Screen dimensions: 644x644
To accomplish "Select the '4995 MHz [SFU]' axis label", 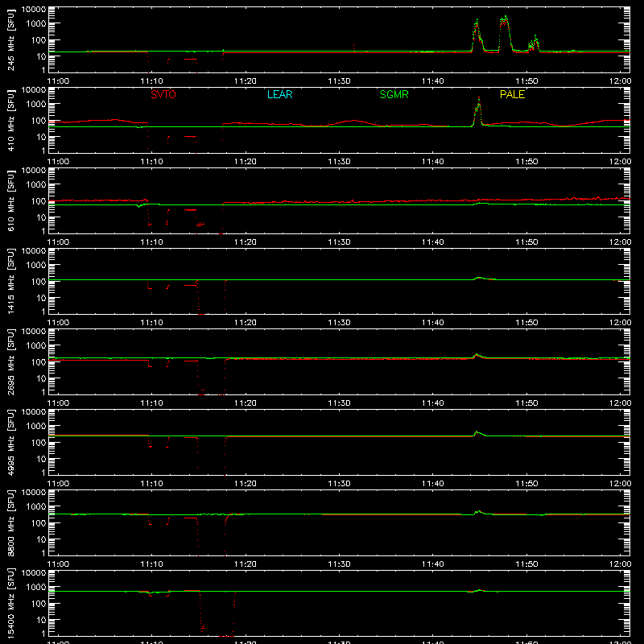I will 11,442.
